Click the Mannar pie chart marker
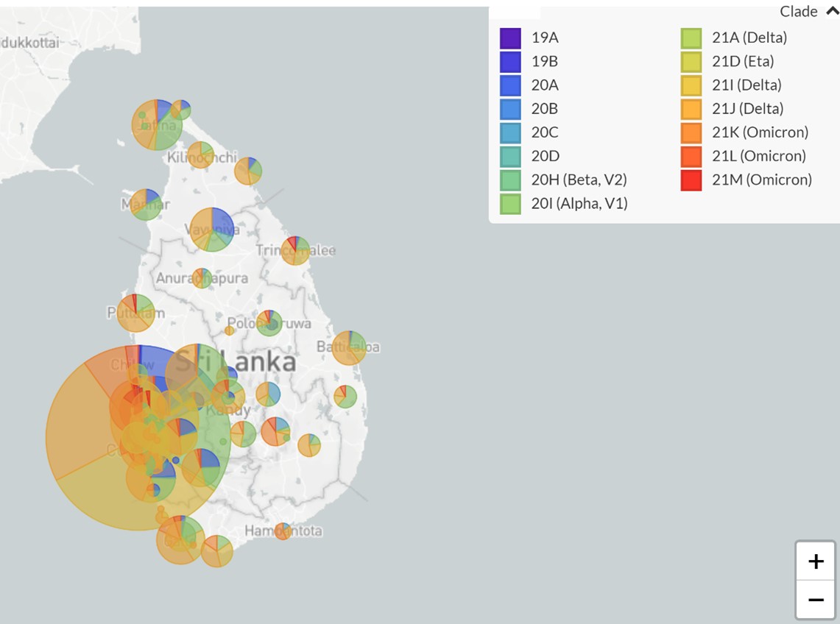840x624 pixels. click(146, 205)
